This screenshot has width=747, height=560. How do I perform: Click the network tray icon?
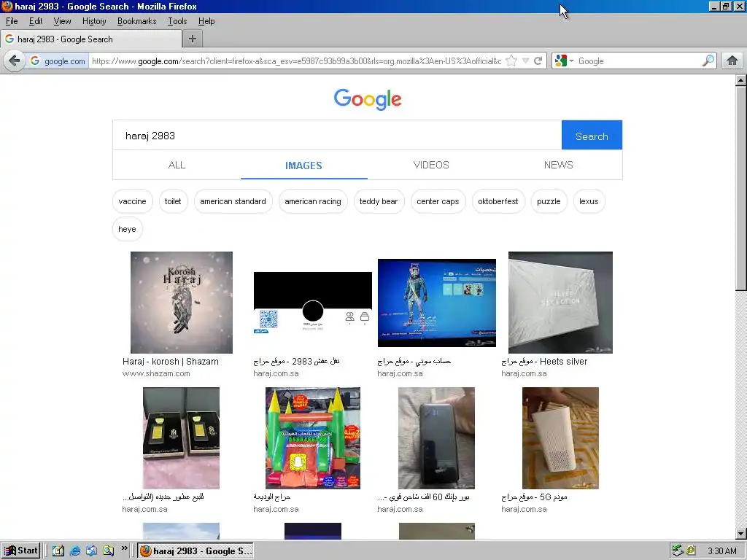coord(677,551)
